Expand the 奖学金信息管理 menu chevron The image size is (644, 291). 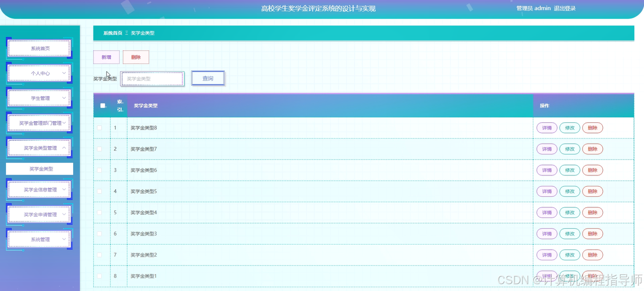pos(64,190)
